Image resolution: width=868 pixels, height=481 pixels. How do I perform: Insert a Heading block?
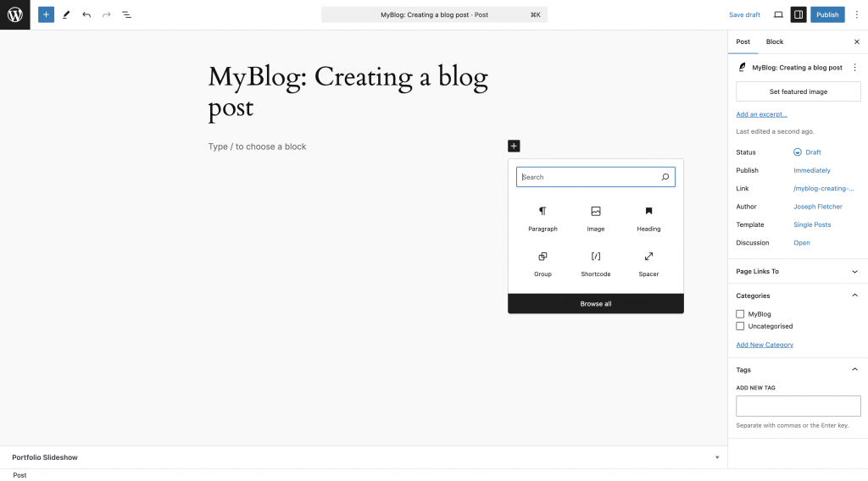(x=648, y=218)
